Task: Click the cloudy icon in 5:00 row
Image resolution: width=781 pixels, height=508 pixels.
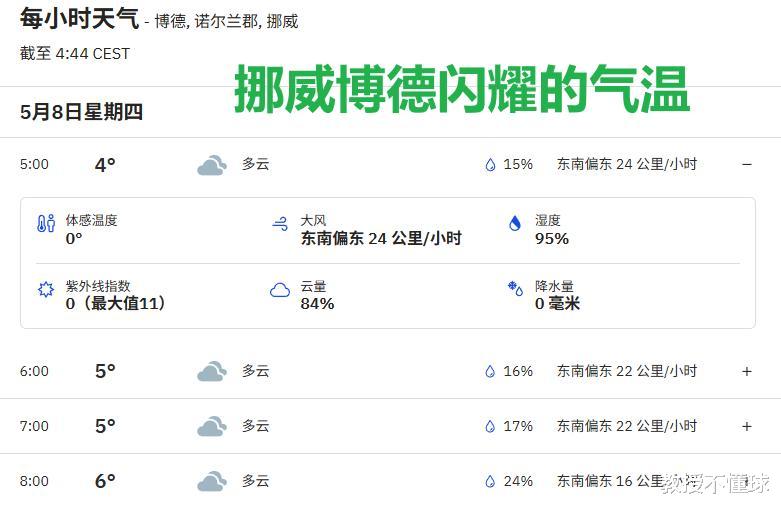Action: point(211,165)
